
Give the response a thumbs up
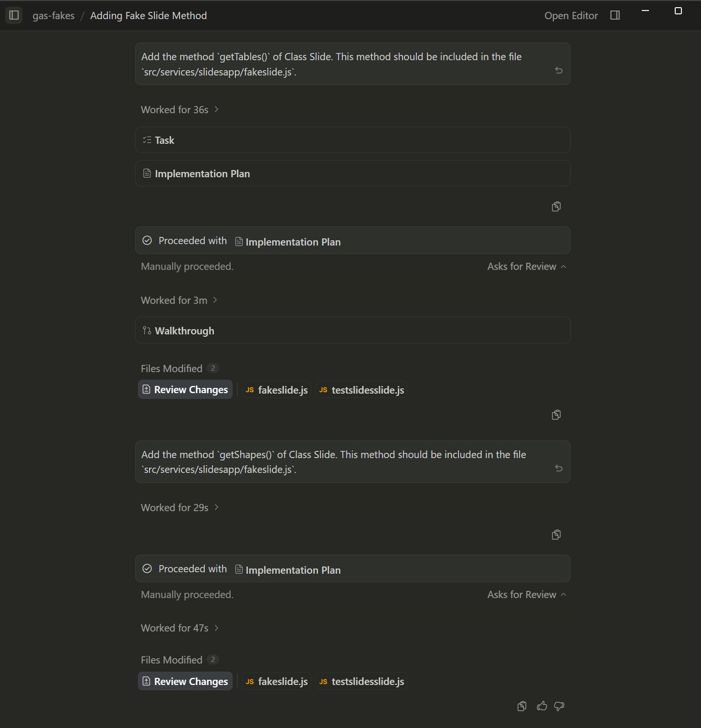(542, 706)
